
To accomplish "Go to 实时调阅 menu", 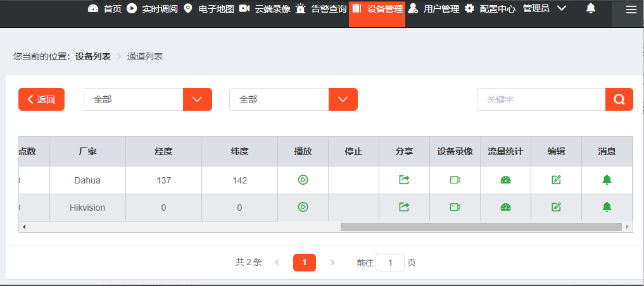I will point(153,9).
